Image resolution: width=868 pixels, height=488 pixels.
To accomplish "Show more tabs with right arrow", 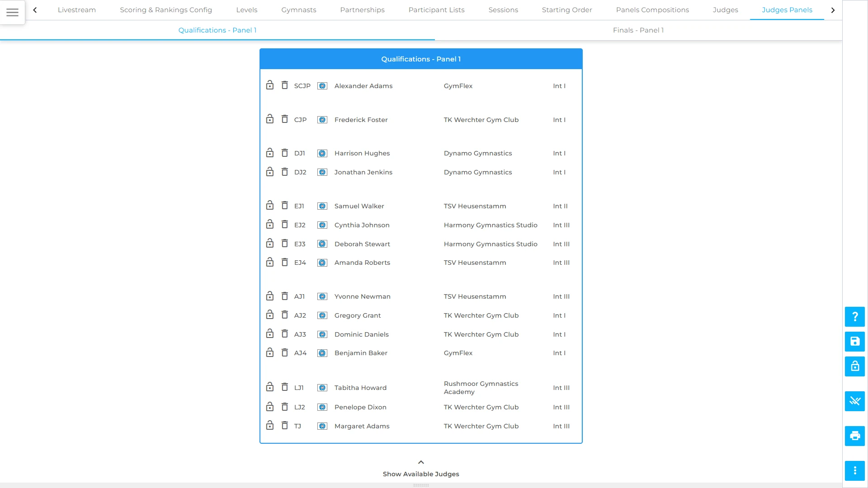I will click(833, 10).
